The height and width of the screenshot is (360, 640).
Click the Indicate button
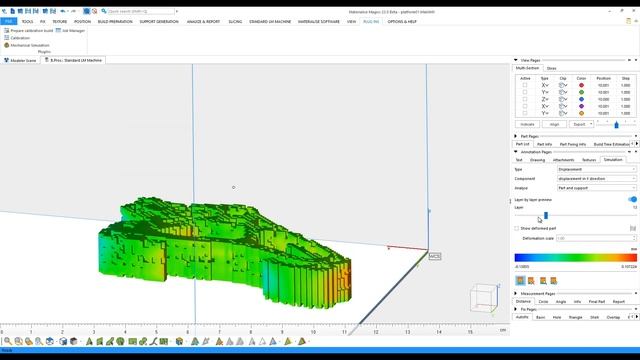pos(527,124)
